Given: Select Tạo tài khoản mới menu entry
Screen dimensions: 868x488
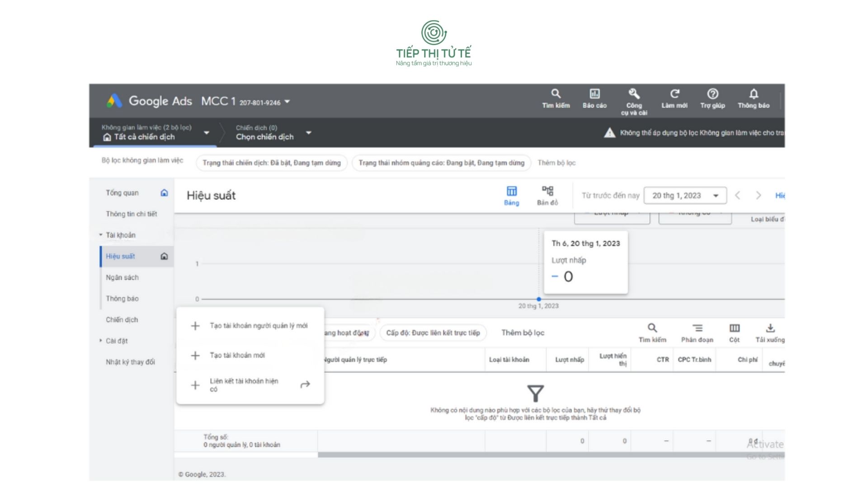Looking at the screenshot, I should click(x=237, y=356).
